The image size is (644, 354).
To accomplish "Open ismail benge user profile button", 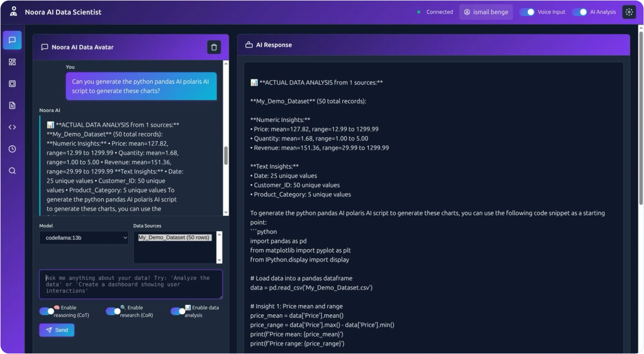I will (x=486, y=12).
